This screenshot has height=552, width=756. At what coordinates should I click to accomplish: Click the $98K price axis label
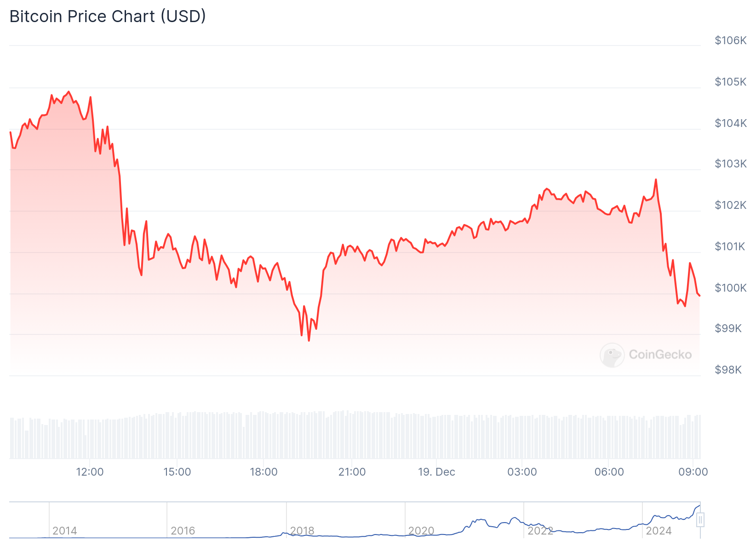click(728, 370)
